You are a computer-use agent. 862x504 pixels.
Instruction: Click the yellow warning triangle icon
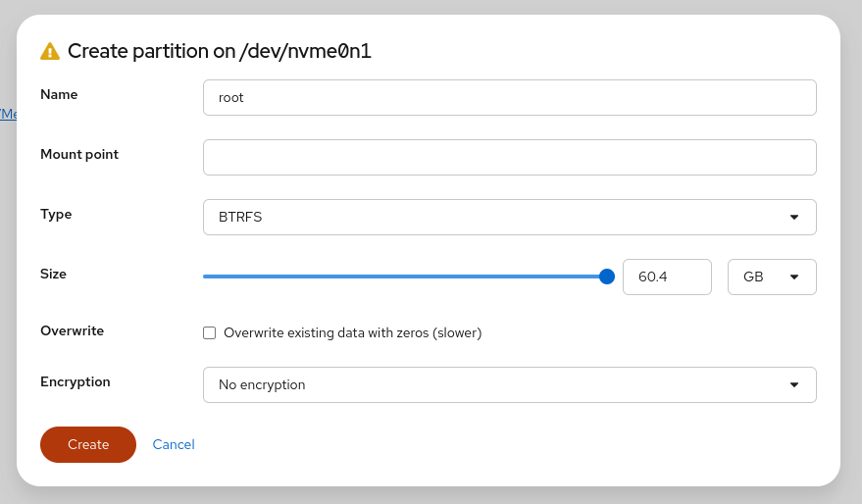click(x=50, y=51)
